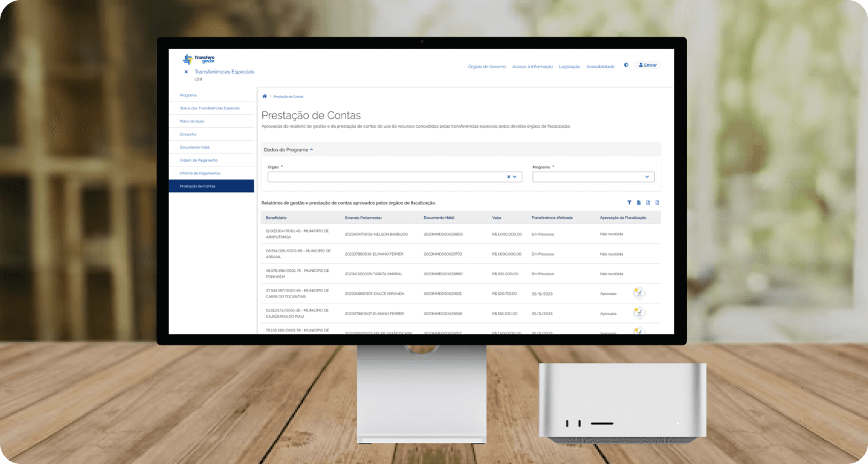Click the second document export icon after the filter

click(648, 203)
